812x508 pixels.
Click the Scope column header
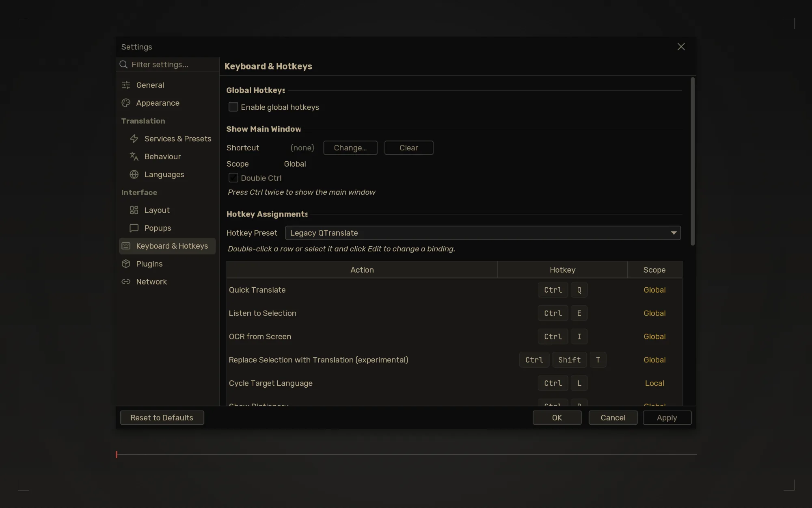point(654,270)
